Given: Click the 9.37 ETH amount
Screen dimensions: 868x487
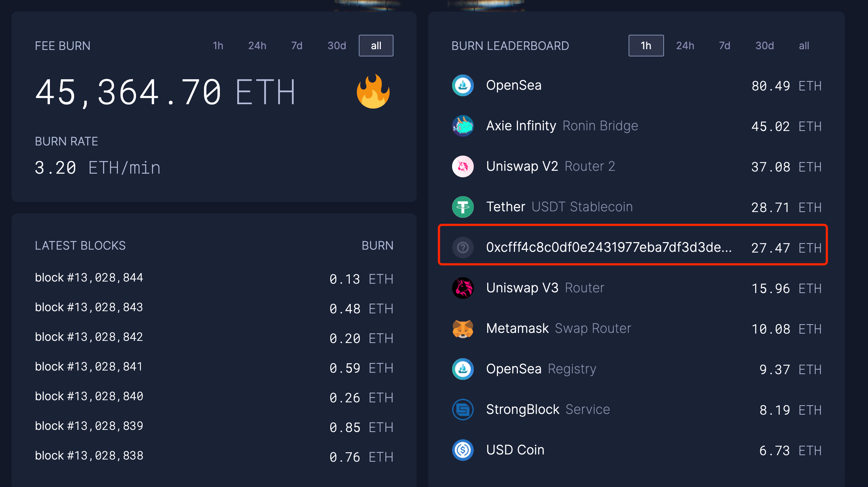Looking at the screenshot, I should click(x=790, y=370).
